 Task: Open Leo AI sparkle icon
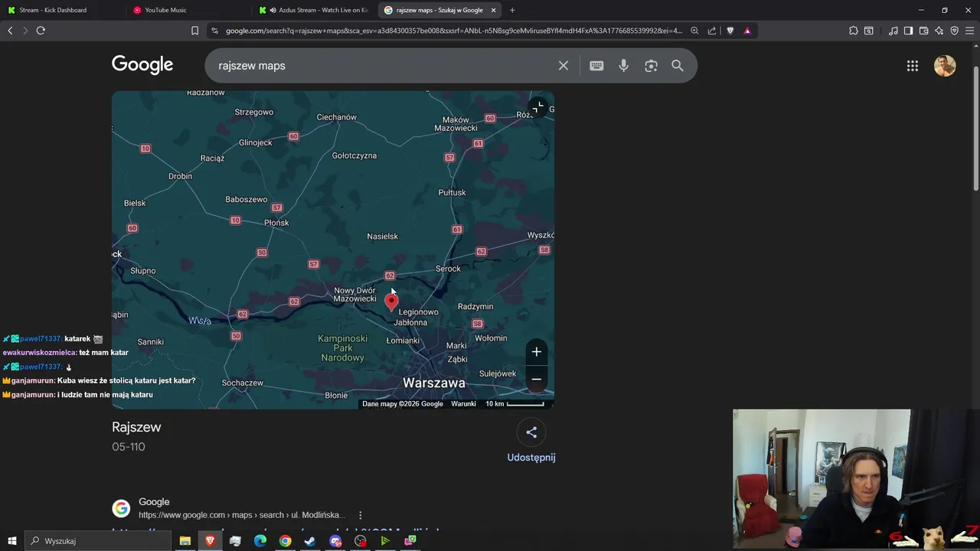[939, 31]
